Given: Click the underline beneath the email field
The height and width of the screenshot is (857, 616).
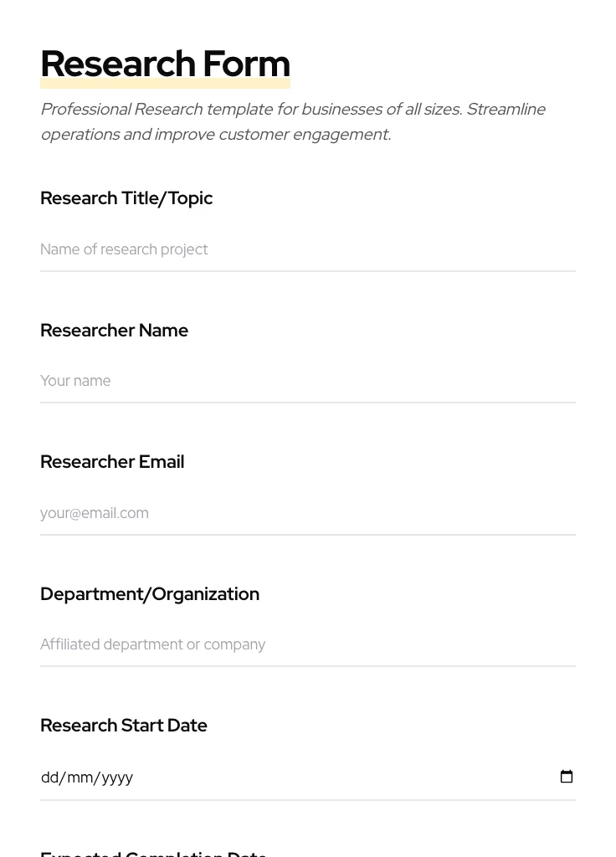Looking at the screenshot, I should click(x=307, y=533).
